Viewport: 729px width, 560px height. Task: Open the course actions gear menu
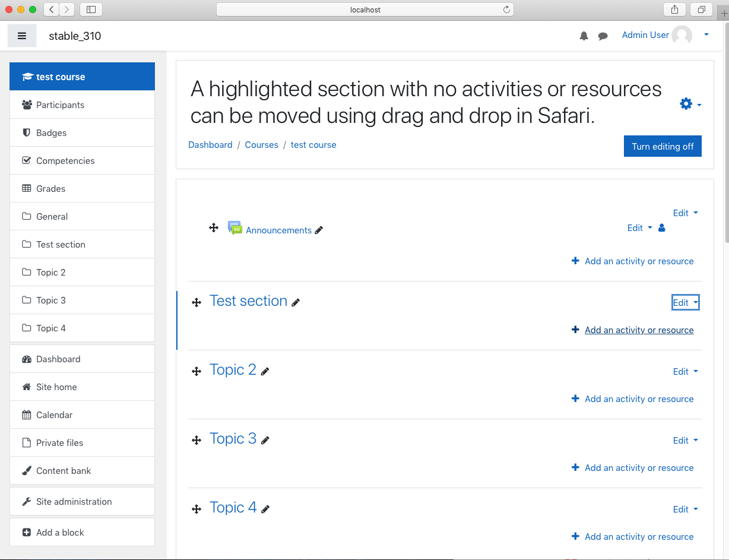coord(690,105)
